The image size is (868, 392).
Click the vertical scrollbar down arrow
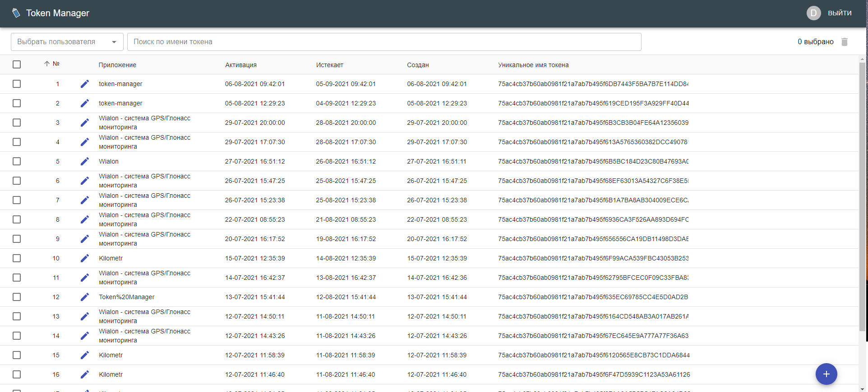point(862,388)
